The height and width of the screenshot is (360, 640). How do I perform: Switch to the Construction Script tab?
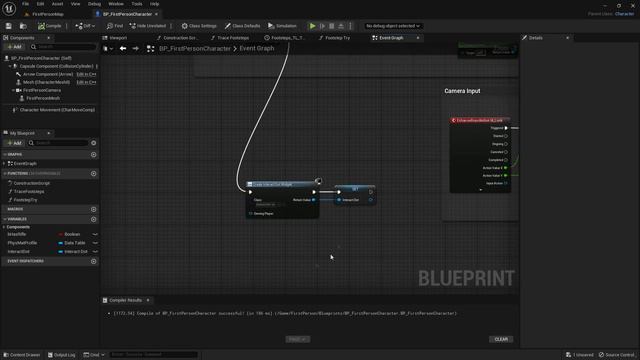178,38
